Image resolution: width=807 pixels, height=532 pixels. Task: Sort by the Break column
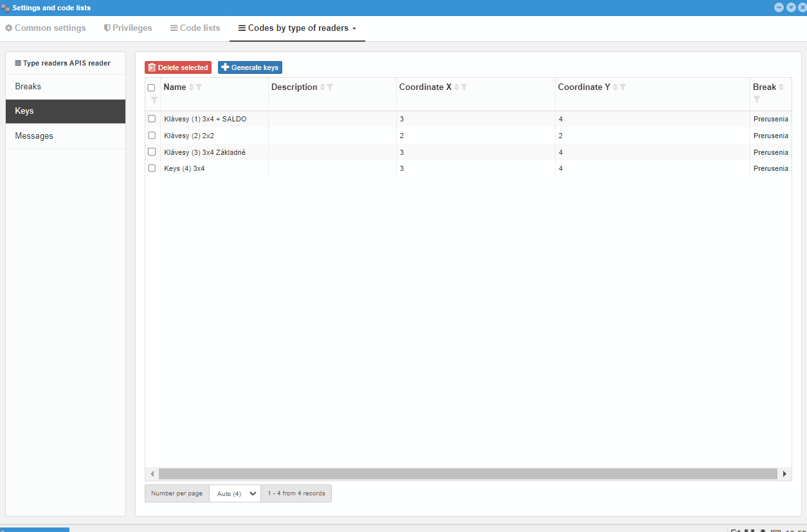[781, 87]
